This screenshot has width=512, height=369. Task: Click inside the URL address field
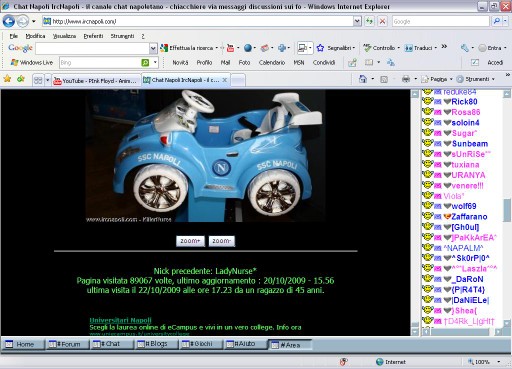(x=198, y=21)
